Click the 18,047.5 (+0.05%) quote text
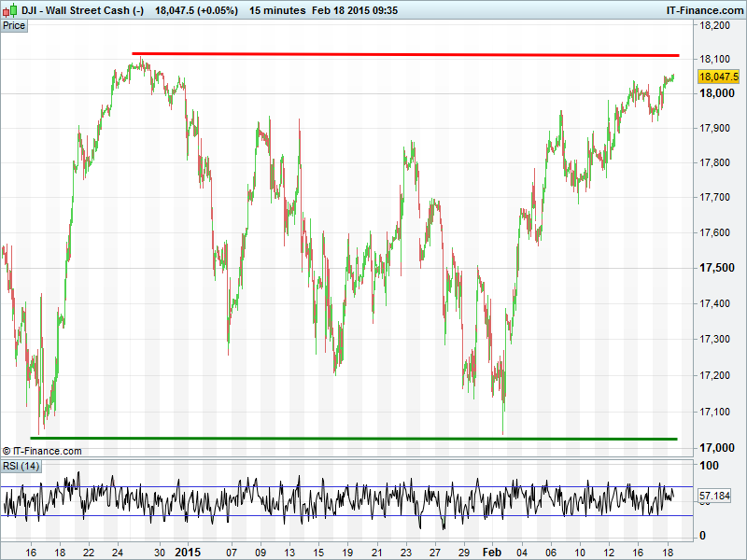Screen dimensions: 747x560 [196, 10]
